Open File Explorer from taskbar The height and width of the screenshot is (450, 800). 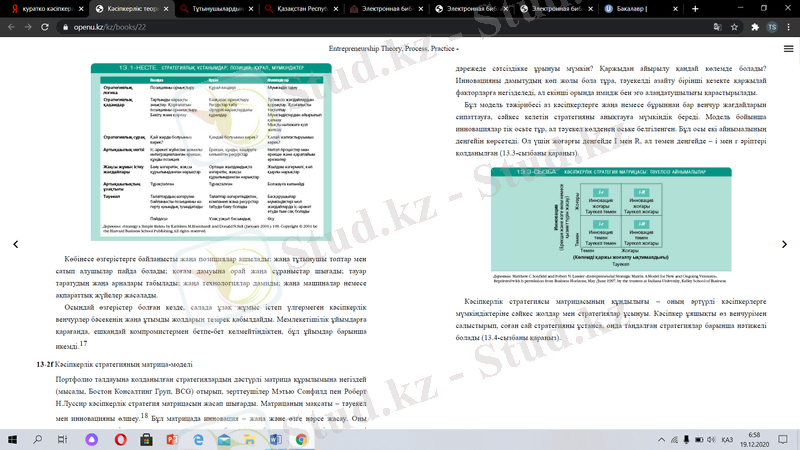click(249, 439)
